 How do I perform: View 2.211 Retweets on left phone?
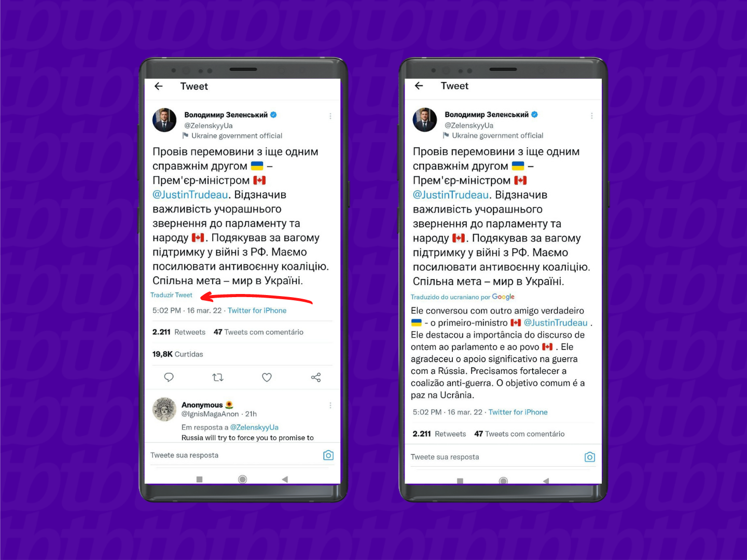(x=179, y=332)
